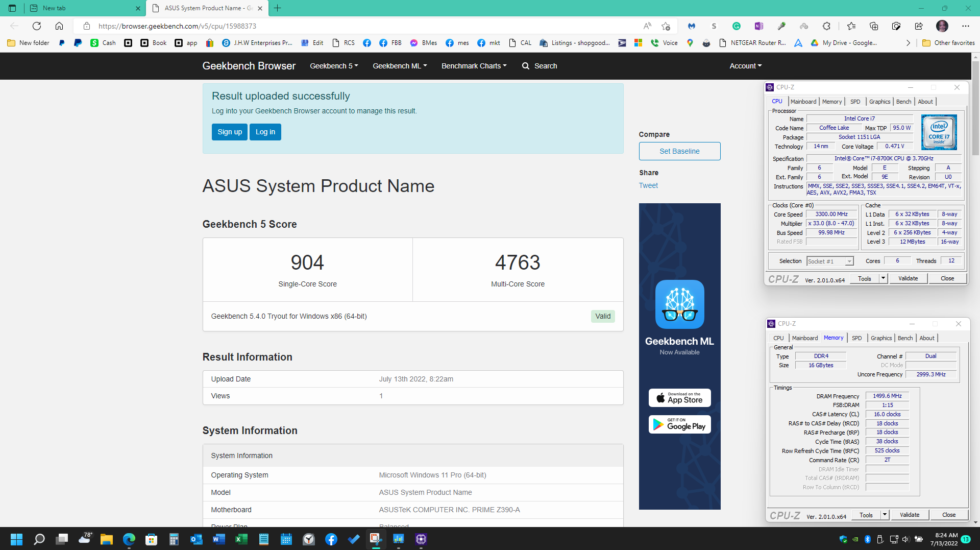This screenshot has height=550, width=980.
Task: Show more bookmarks overflow chevron
Action: pyautogui.click(x=908, y=43)
